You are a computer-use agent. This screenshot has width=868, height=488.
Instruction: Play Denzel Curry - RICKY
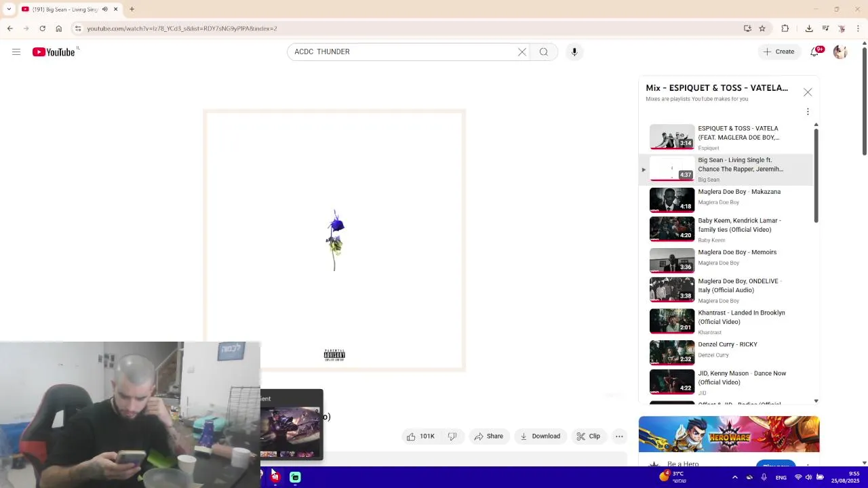[x=726, y=352]
